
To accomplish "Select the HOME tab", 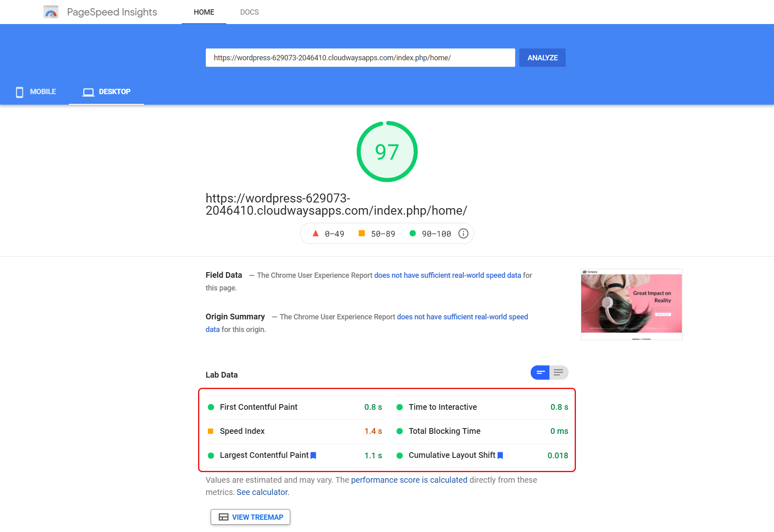I will (204, 12).
